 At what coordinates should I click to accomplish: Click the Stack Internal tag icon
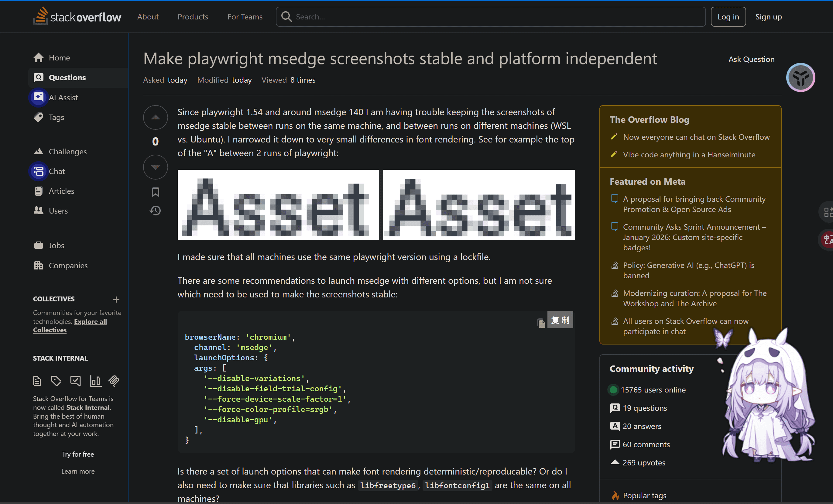[56, 381]
